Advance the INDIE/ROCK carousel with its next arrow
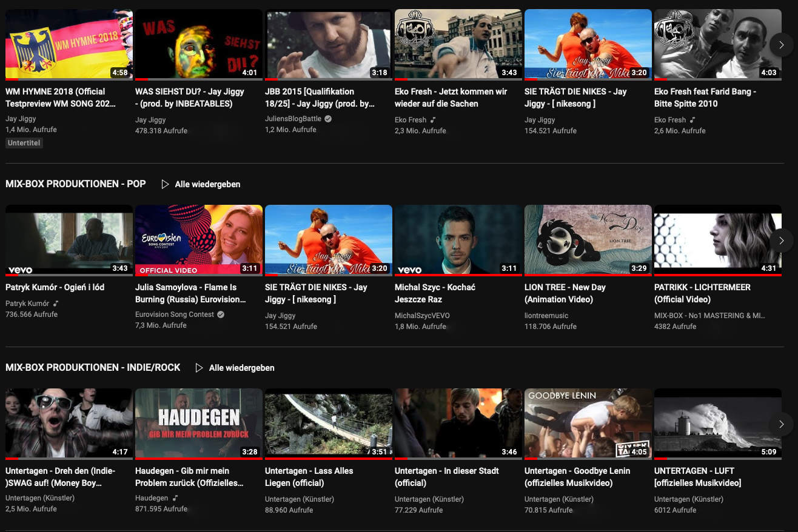 point(782,424)
